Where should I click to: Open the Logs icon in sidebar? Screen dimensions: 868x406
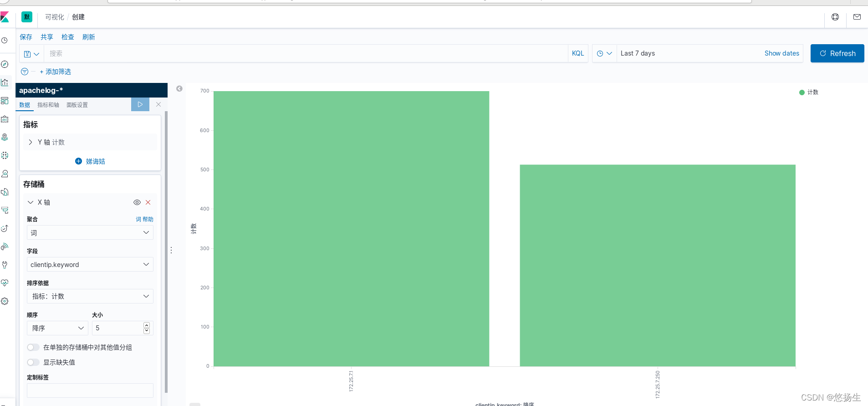[5, 192]
